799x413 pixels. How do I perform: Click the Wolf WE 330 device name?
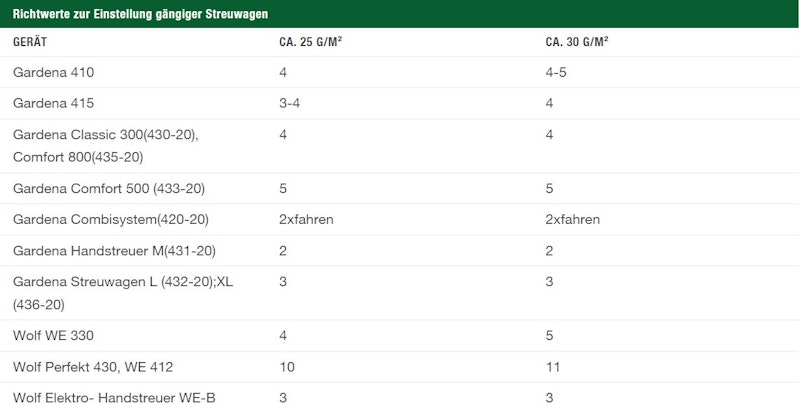click(x=53, y=335)
